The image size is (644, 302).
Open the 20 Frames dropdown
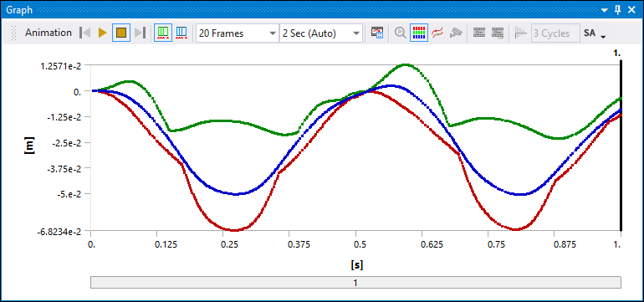tap(237, 33)
